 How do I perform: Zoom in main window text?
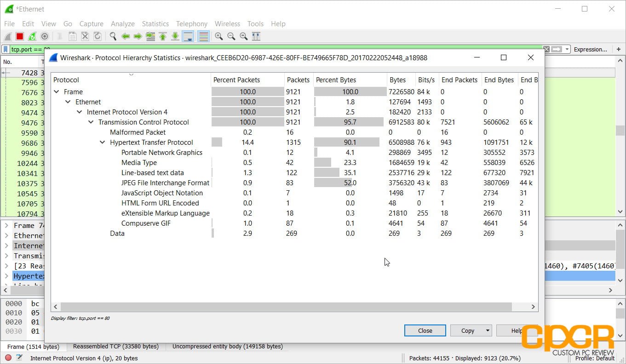pos(219,36)
